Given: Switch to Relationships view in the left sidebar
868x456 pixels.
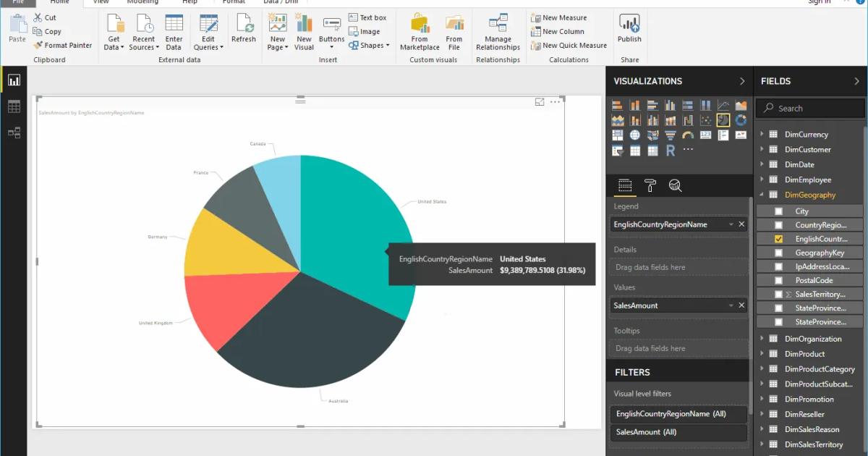Looking at the screenshot, I should point(14,132).
